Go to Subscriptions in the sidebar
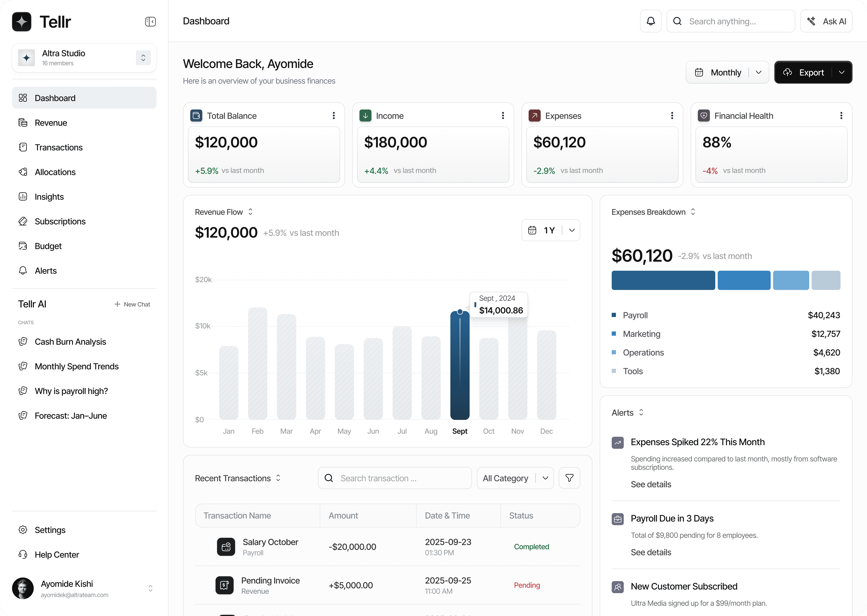 coord(60,222)
